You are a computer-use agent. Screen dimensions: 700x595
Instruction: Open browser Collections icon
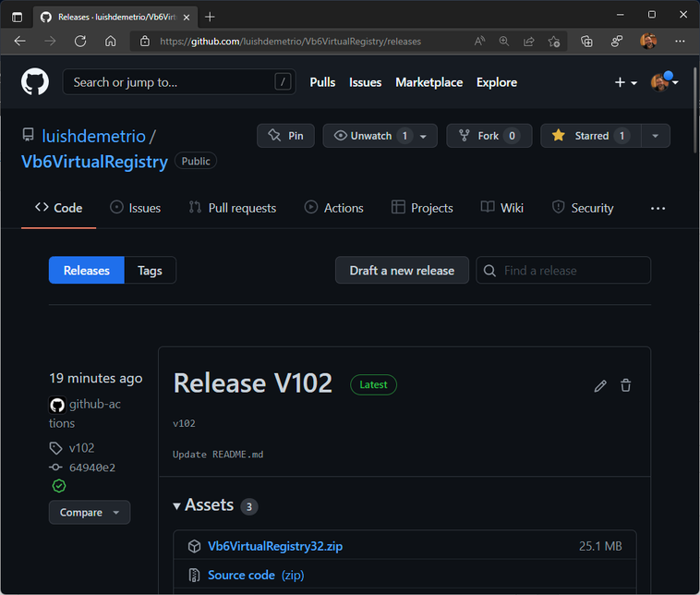click(586, 41)
